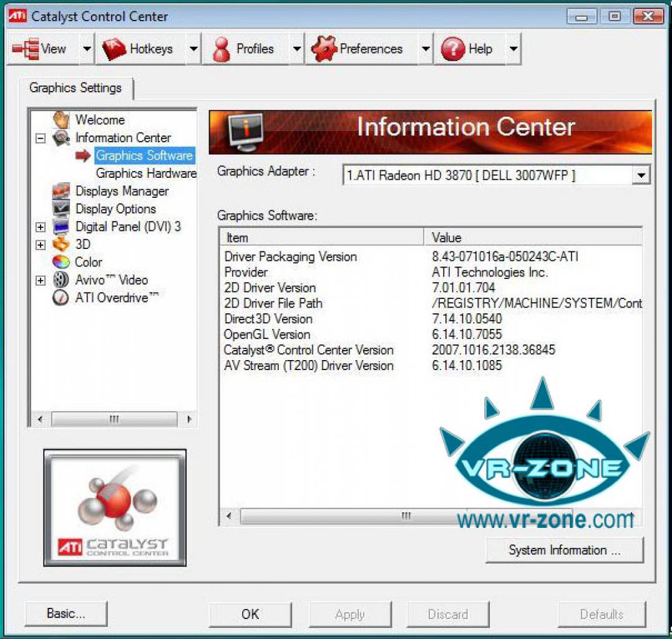
Task: Click the View toolbar icon
Action: click(x=26, y=49)
